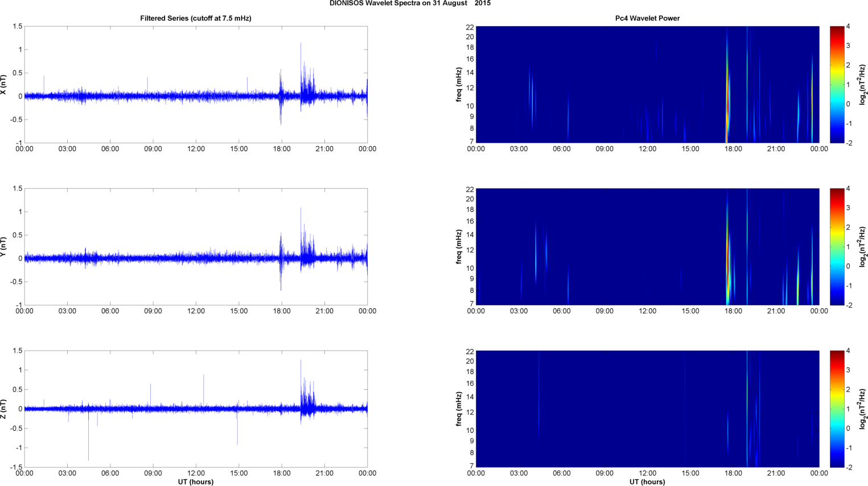Click the log2(nT²/Hz) label beside middle colorbar
The image size is (868, 486).
point(863,247)
